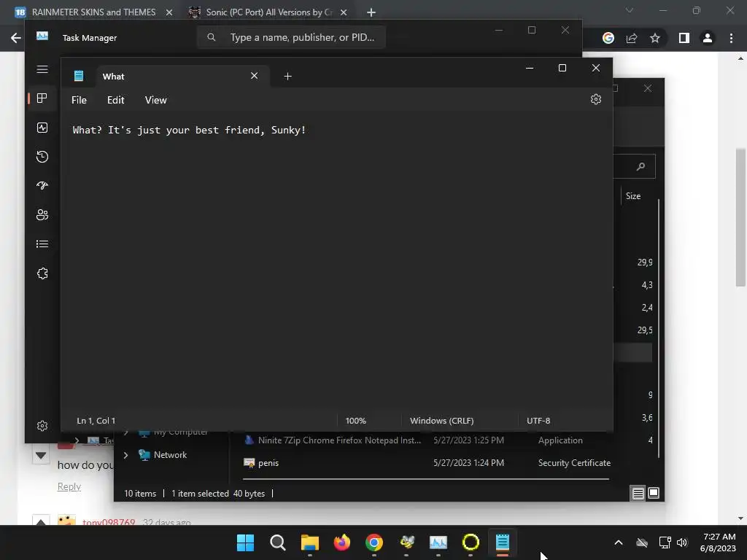
Task: Downvote the comment with the down arrow
Action: (41, 456)
